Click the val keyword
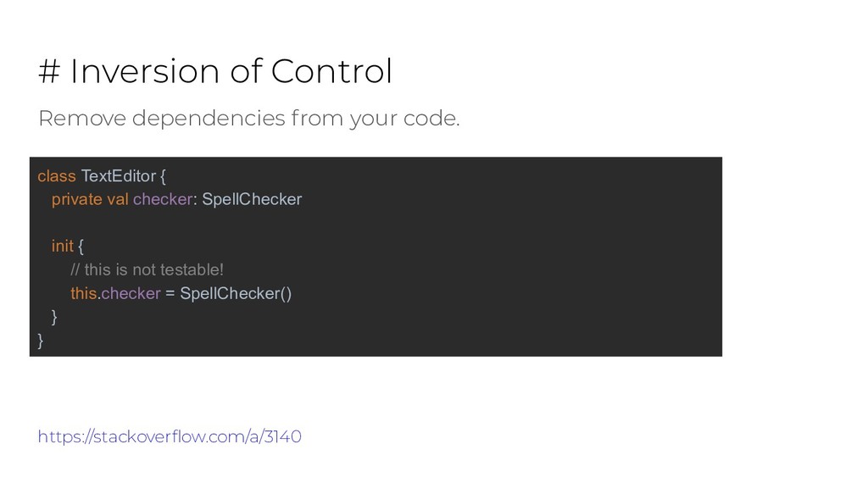The image size is (868, 488). click(117, 199)
